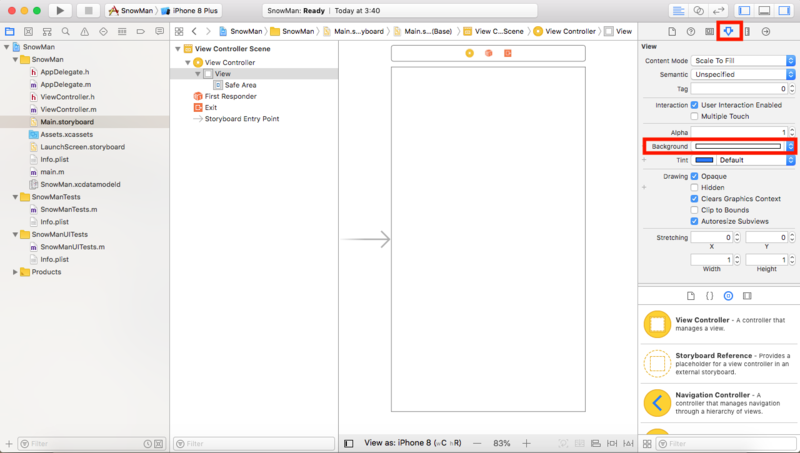Show the Size inspector

(x=747, y=32)
